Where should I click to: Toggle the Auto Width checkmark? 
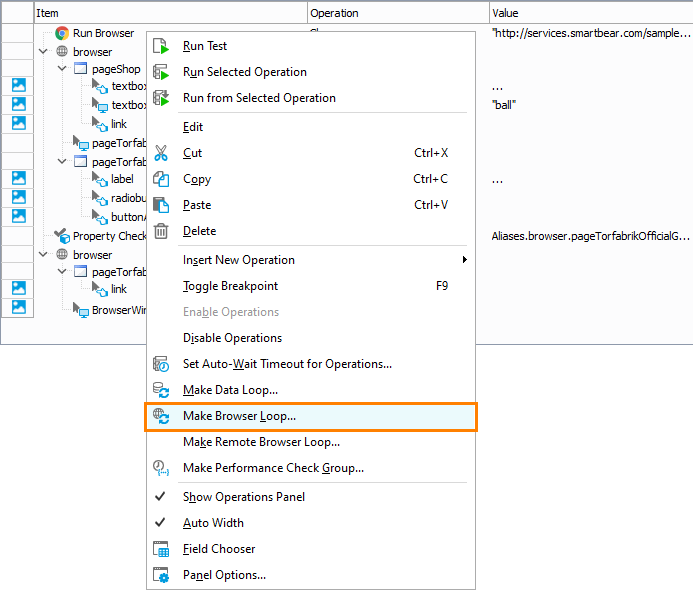click(160, 523)
